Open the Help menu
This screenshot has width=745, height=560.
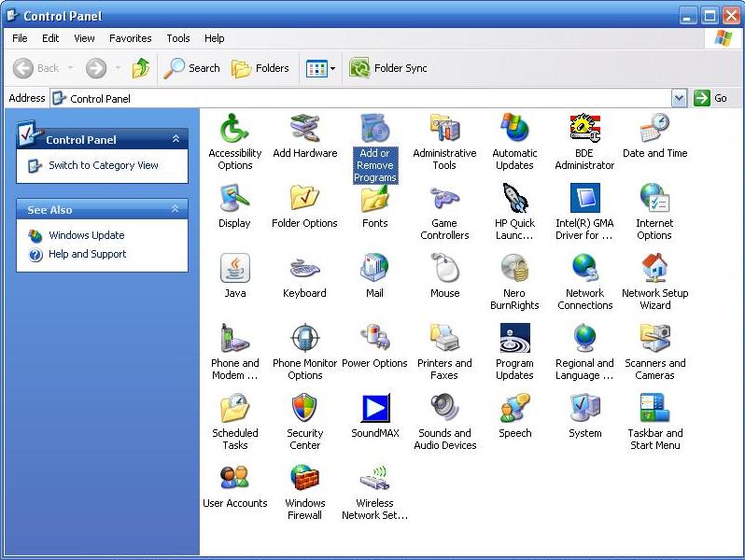(215, 38)
